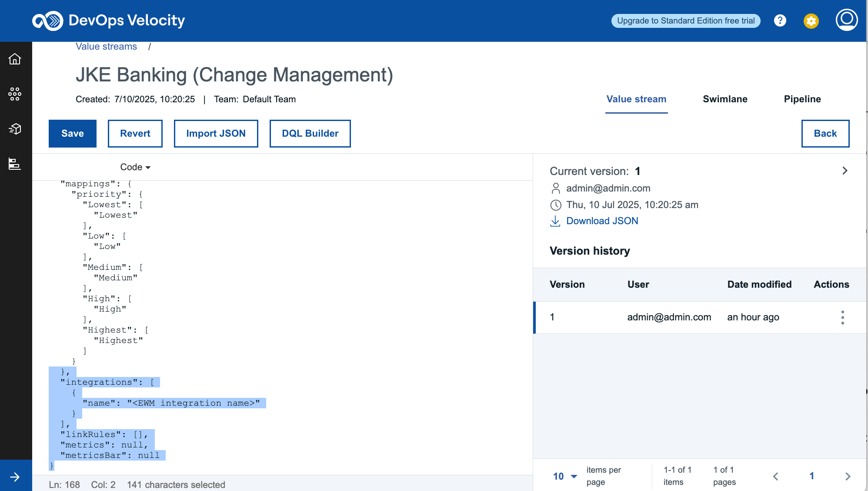Select the version 1 history row
The width and height of the screenshot is (868, 491).
point(700,317)
